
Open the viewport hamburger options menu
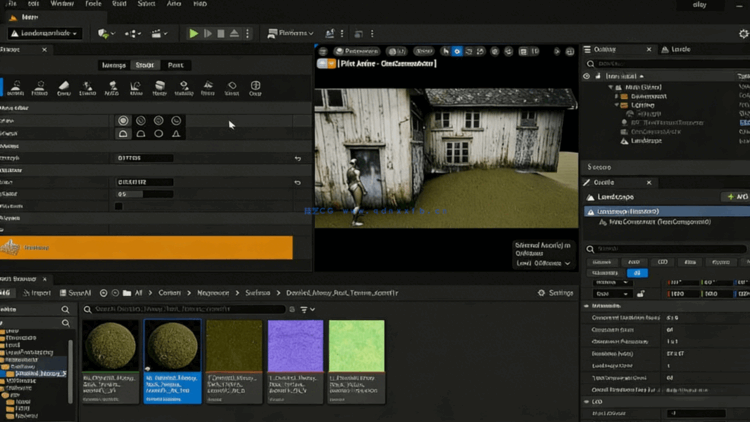pos(323,51)
